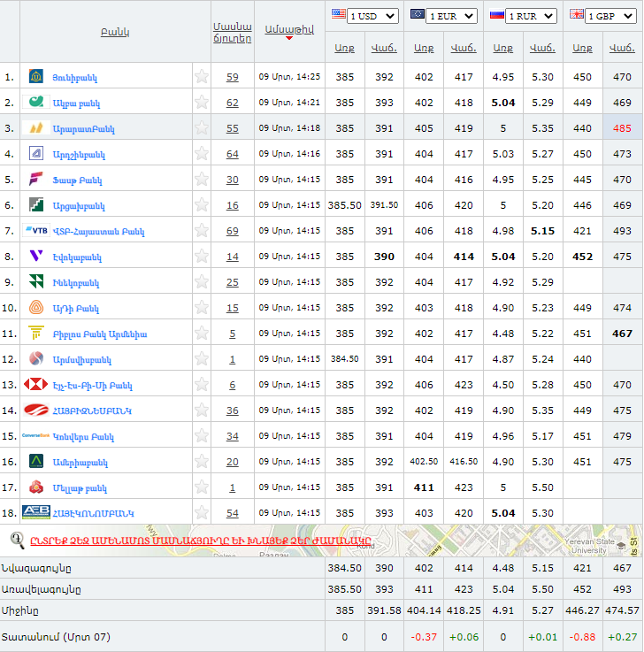Image resolution: width=644 pixels, height=652 pixels.
Task: Click the 64 branches link in row 4
Action: coord(233,154)
